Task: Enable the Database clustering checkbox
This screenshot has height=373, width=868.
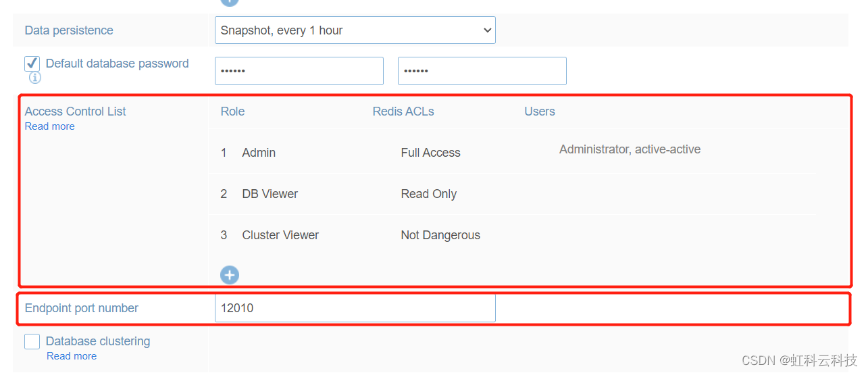Action: click(32, 341)
